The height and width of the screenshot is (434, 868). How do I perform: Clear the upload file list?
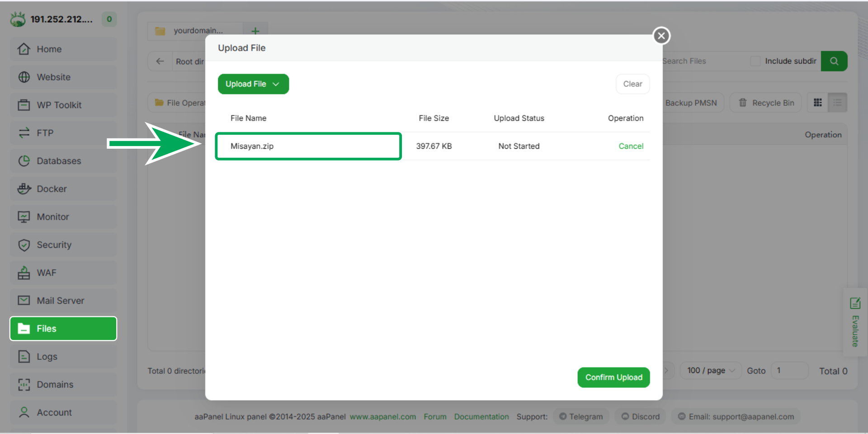click(632, 84)
